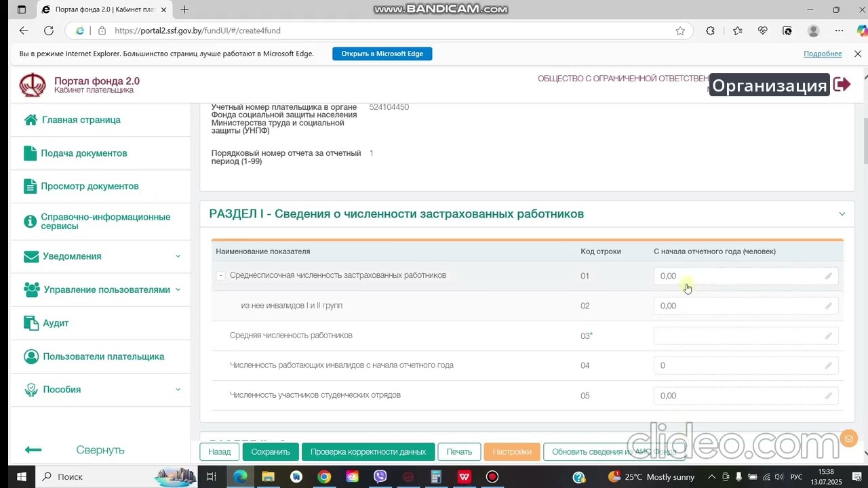Click the Свернуть left arrow icon
The height and width of the screenshot is (488, 868).
pos(33,450)
